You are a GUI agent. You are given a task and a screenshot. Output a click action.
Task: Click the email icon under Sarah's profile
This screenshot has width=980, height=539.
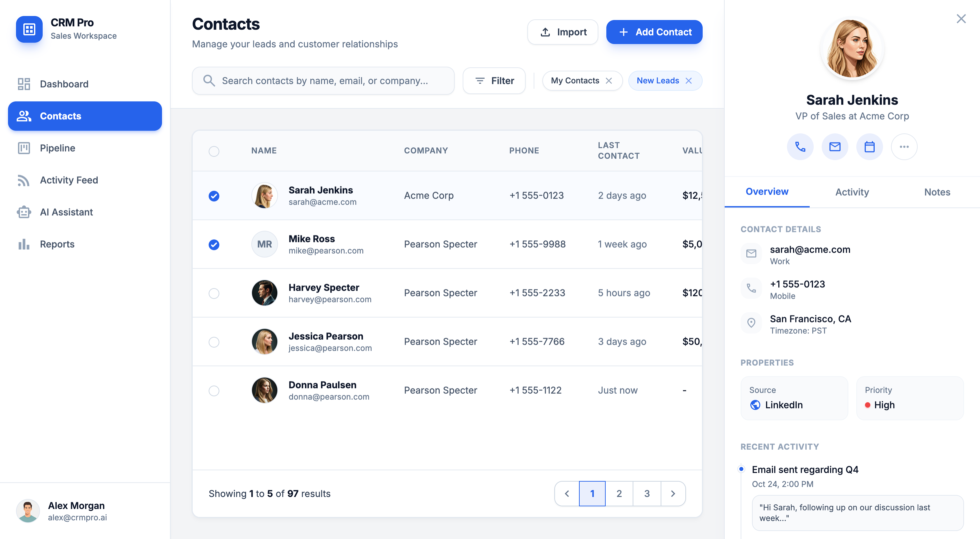835,147
